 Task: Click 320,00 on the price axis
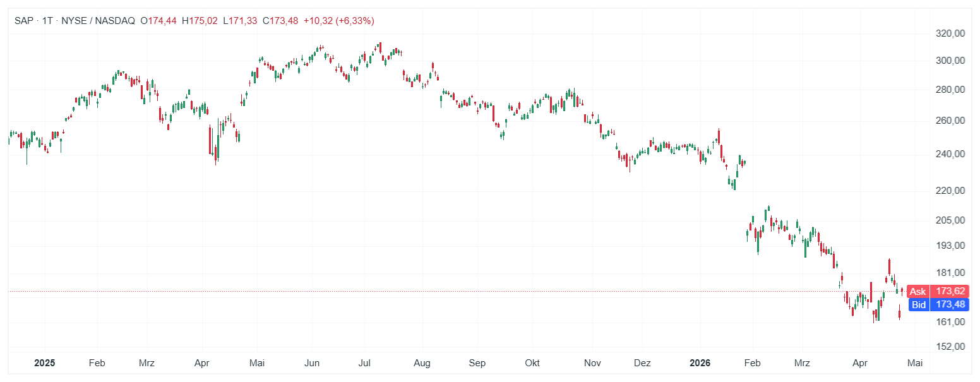click(x=952, y=33)
